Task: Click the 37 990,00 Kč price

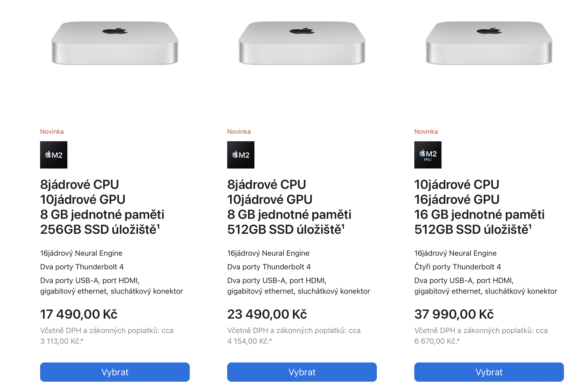Action: pyautogui.click(x=454, y=314)
